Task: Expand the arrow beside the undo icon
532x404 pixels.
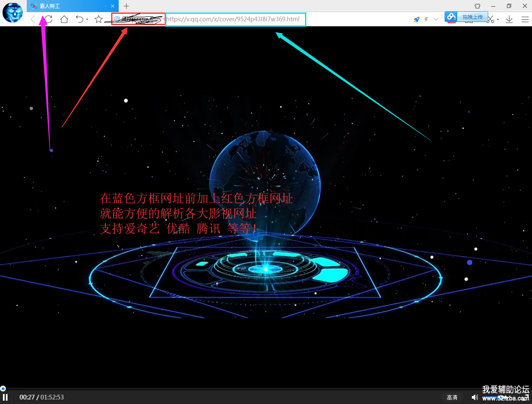Action: [87, 20]
